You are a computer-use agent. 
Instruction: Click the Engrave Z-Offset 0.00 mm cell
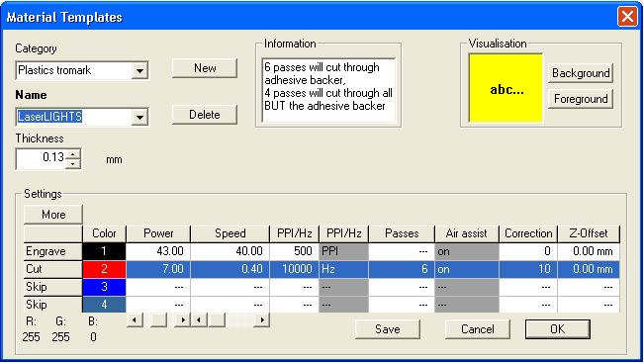(589, 251)
